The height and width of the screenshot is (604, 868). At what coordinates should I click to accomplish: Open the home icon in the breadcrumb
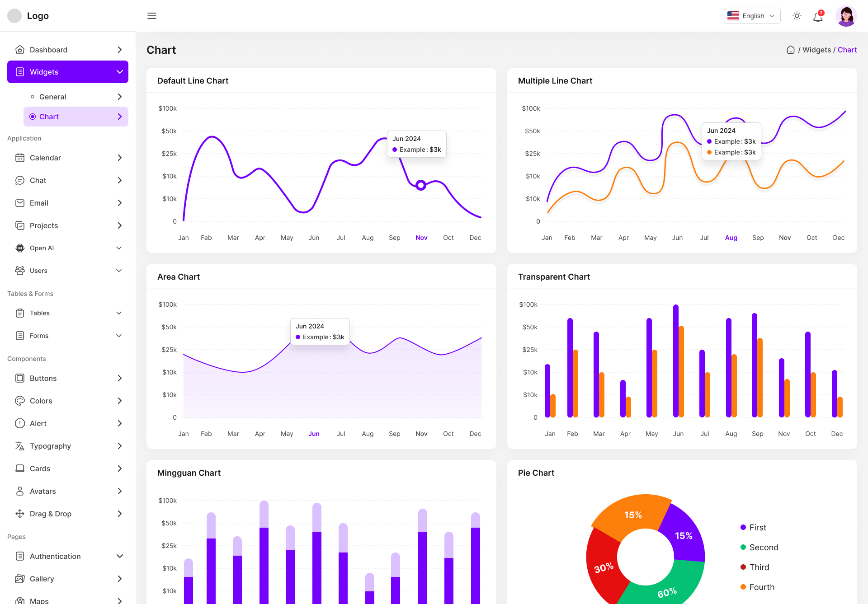click(x=790, y=50)
